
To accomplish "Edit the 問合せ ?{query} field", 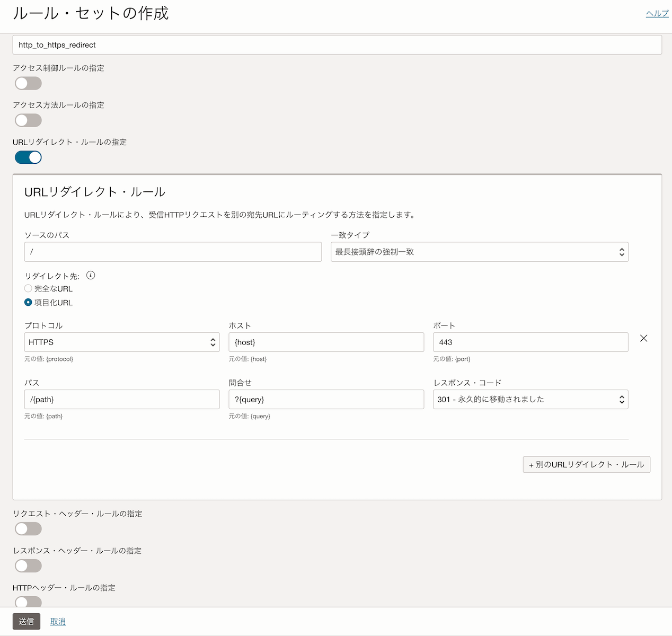I will (x=326, y=399).
